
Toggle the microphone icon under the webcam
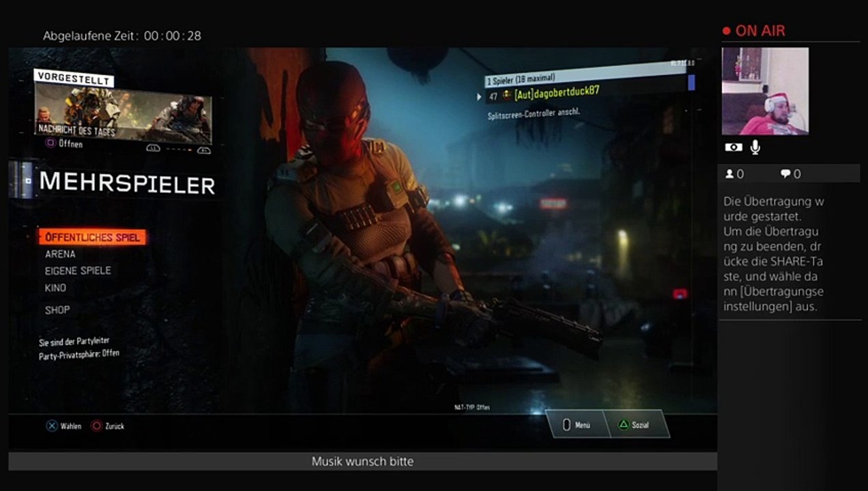tap(755, 147)
